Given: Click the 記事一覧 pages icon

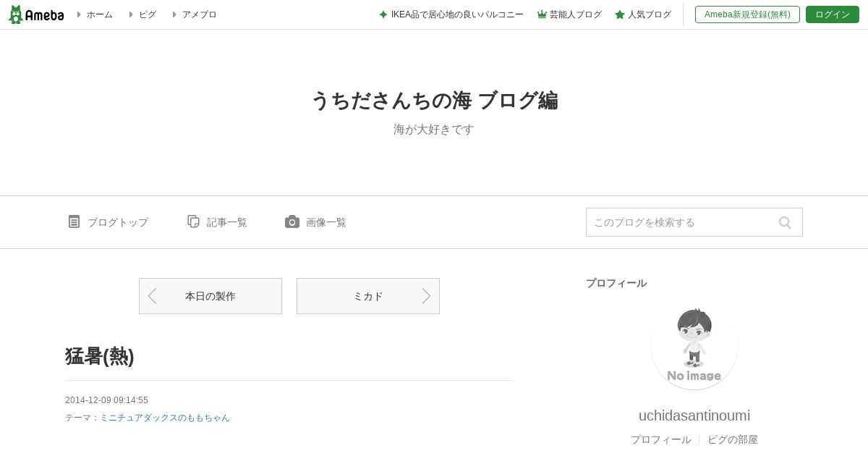Looking at the screenshot, I should [x=193, y=221].
